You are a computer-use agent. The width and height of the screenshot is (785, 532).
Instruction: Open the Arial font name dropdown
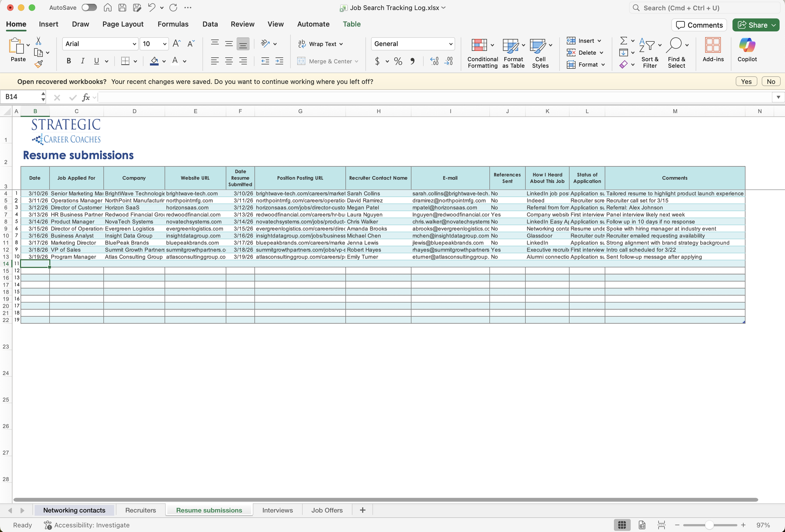(134, 44)
